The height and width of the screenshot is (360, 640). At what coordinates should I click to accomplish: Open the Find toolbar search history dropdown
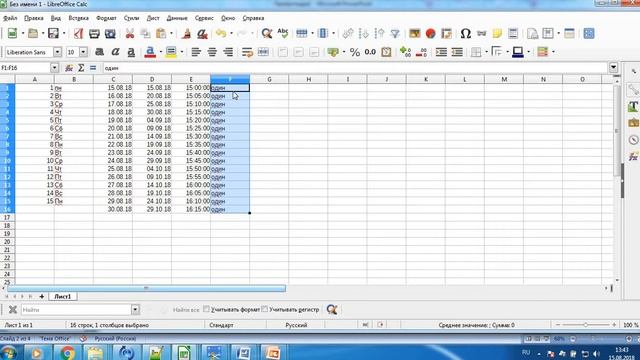[x=135, y=309]
